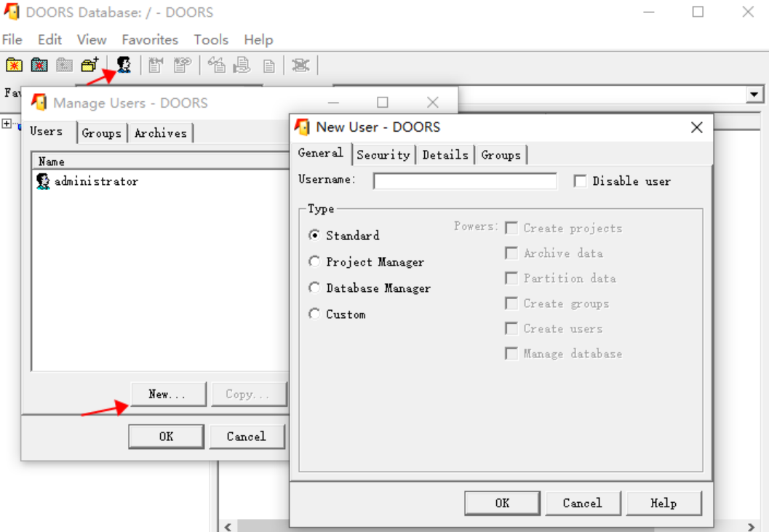The width and height of the screenshot is (769, 532).
Task: Click OK in the New User dialog
Action: pos(502,503)
